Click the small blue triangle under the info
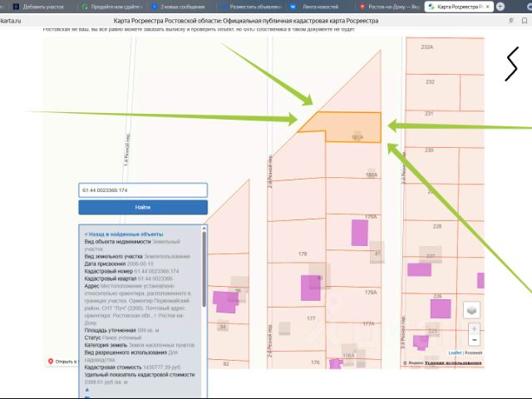Image resolution: width=532 pixels, height=399 pixels. click(x=86, y=390)
